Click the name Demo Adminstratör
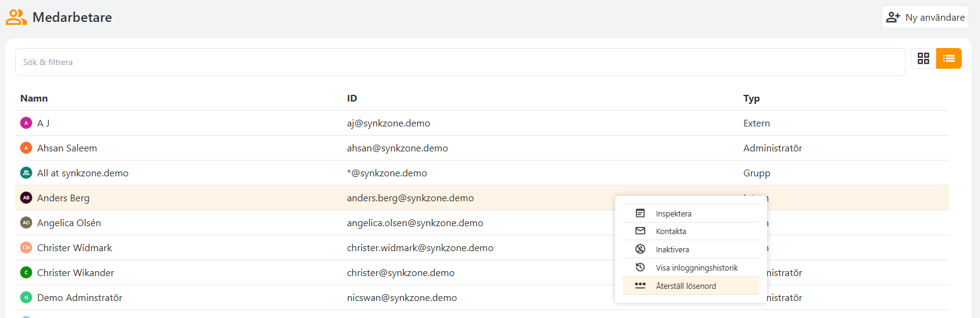Screen dimensions: 980x318 point(80,297)
